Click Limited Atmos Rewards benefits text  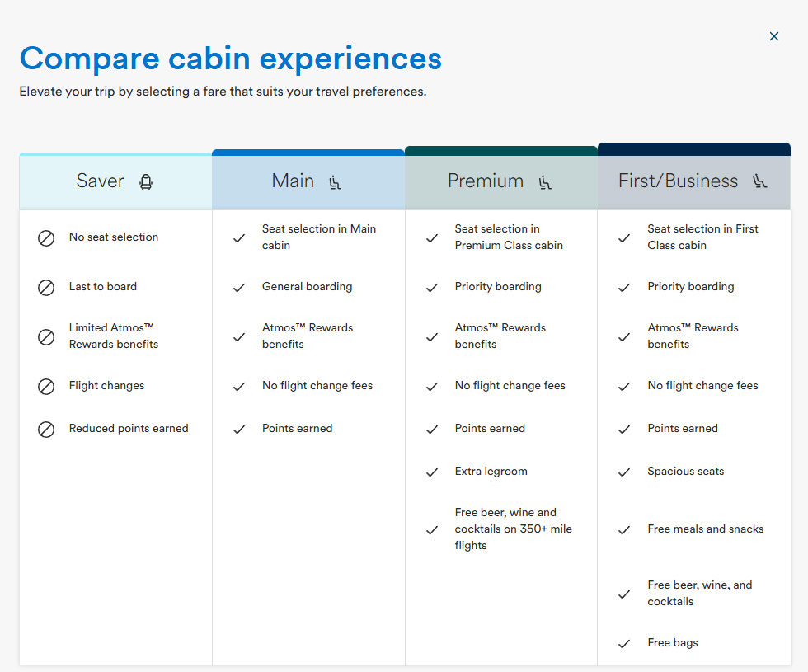[113, 336]
